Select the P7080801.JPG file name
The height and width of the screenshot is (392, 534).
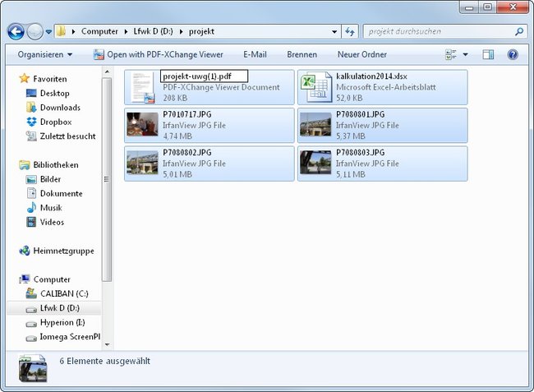(361, 114)
